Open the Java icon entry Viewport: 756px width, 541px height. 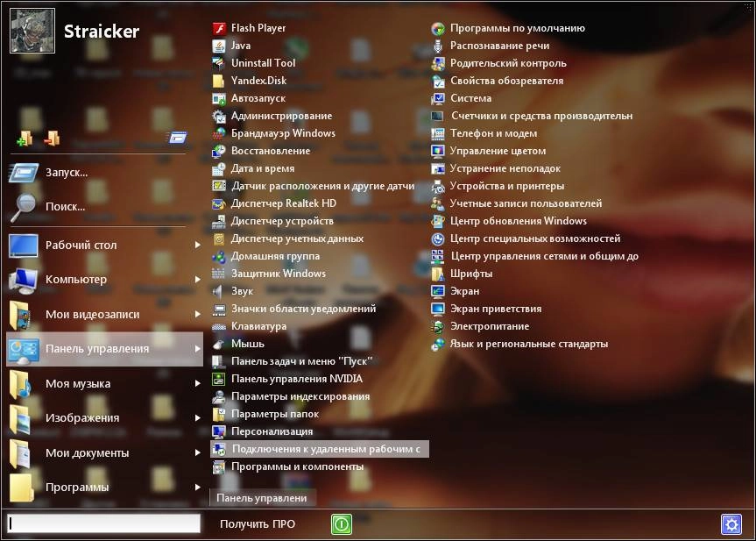click(219, 46)
